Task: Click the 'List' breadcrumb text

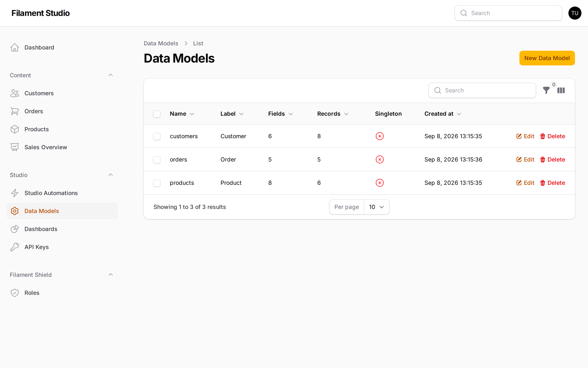Action: [x=198, y=43]
